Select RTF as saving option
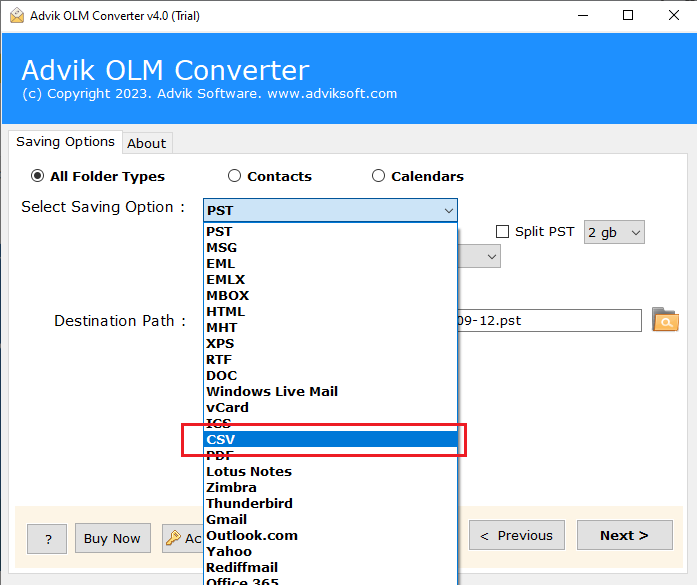 (x=330, y=360)
